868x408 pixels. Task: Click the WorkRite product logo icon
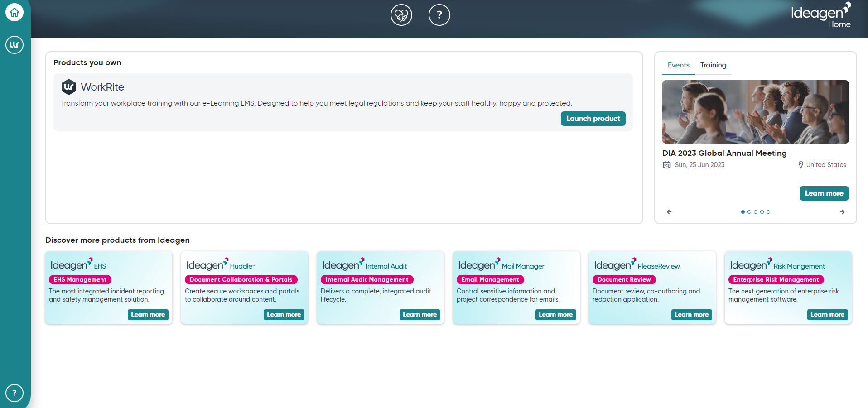[x=69, y=86]
